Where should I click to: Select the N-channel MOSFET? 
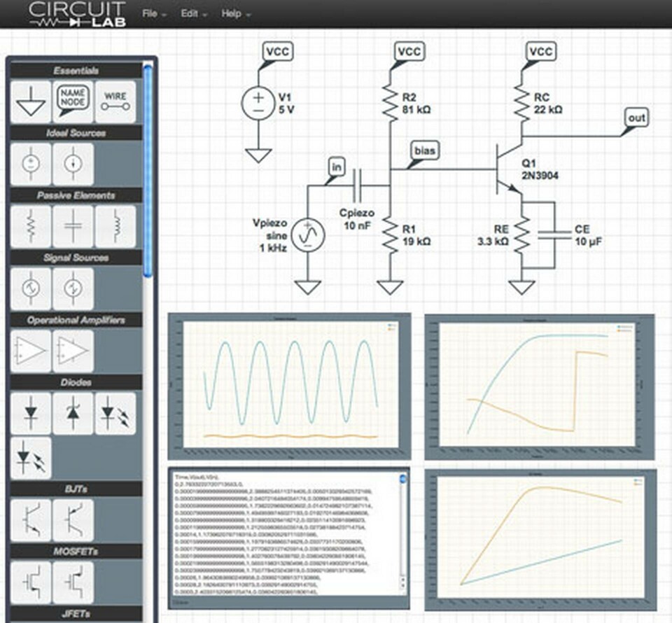31,582
